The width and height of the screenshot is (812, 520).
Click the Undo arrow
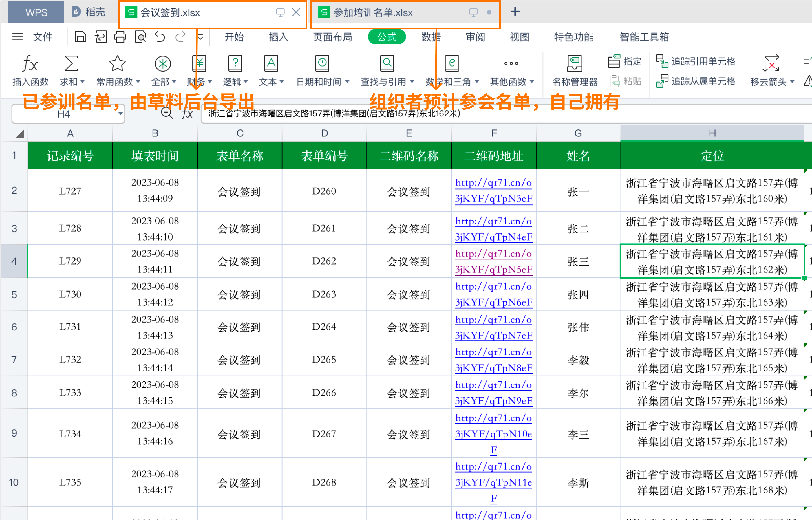160,37
